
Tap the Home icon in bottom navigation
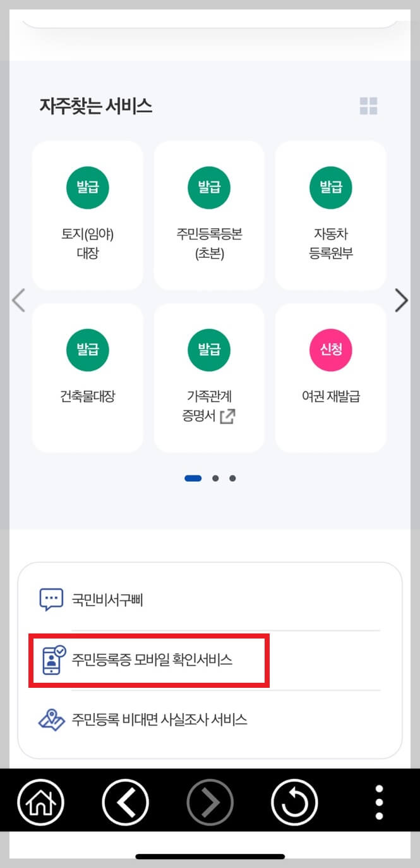[41, 801]
